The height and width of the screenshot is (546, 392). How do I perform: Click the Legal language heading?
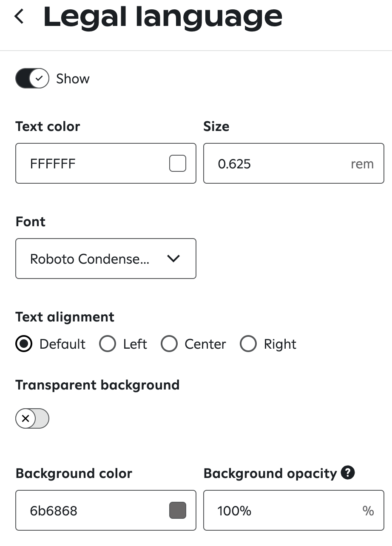click(x=162, y=17)
